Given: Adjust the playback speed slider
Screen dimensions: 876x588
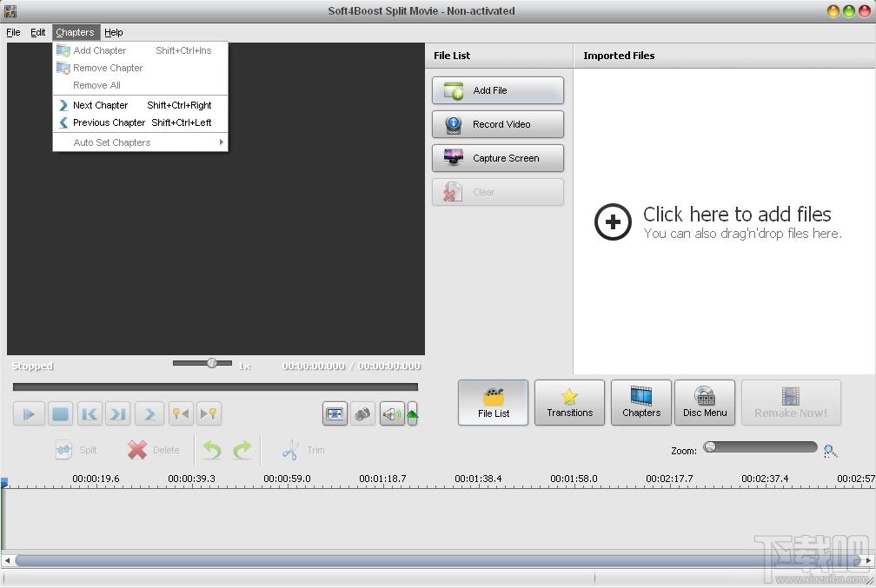Looking at the screenshot, I should click(202, 363).
